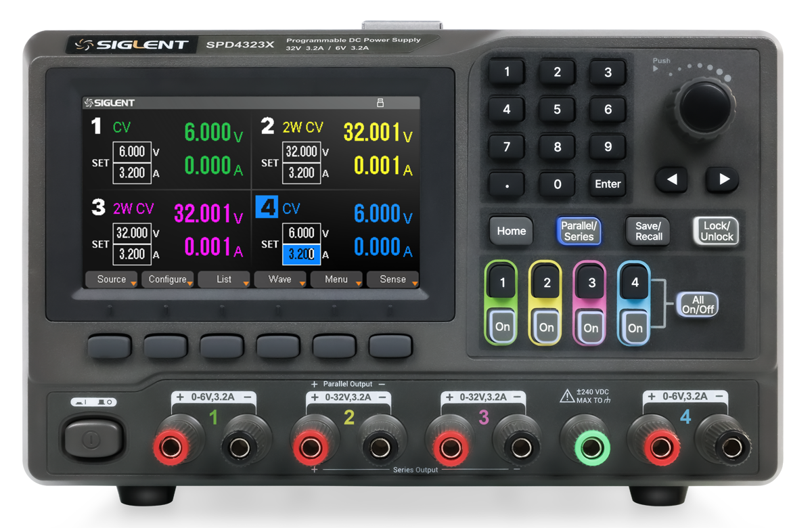The image size is (812, 528).
Task: Expand the Configure softkey menu
Action: [x=168, y=280]
